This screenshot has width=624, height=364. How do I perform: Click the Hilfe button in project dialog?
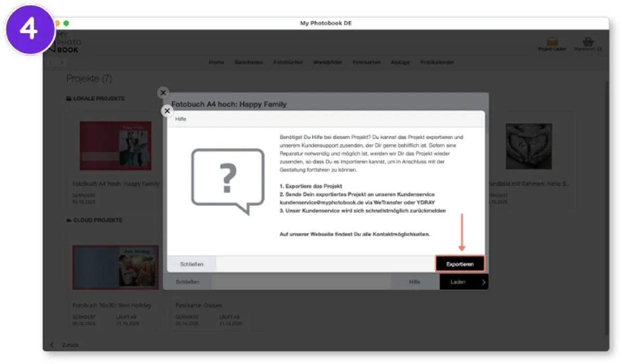click(x=415, y=282)
